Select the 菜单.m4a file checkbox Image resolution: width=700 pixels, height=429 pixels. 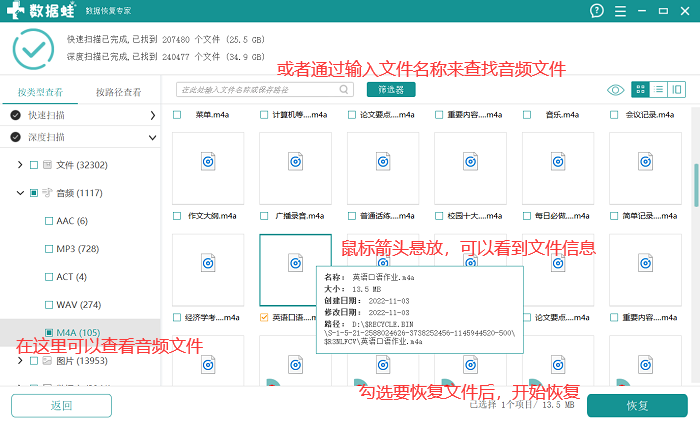coord(177,115)
